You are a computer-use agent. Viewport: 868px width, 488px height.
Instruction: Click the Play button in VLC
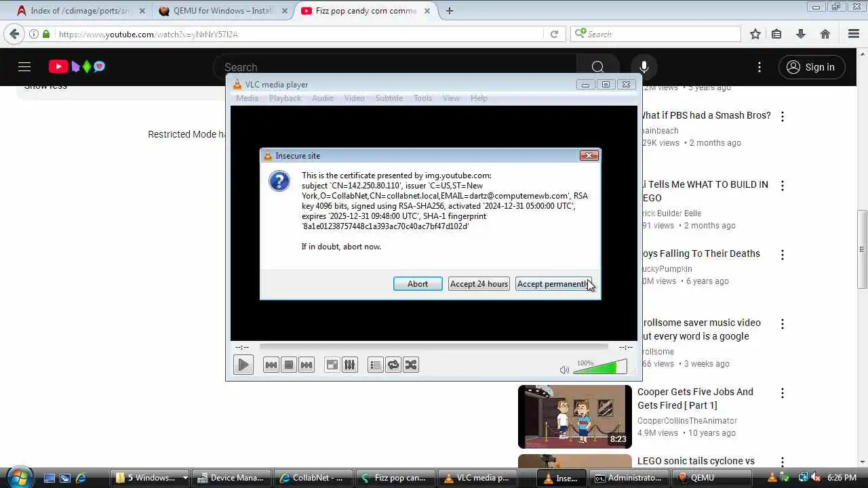pos(243,365)
